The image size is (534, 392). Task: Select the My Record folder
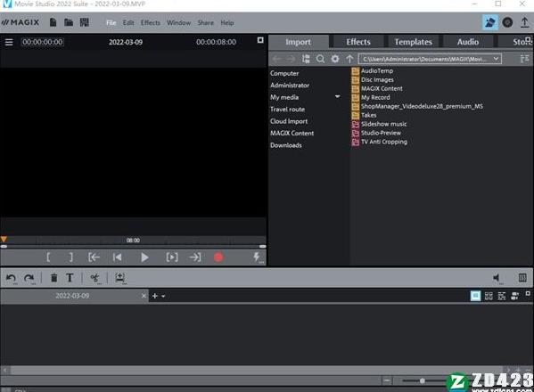(375, 97)
